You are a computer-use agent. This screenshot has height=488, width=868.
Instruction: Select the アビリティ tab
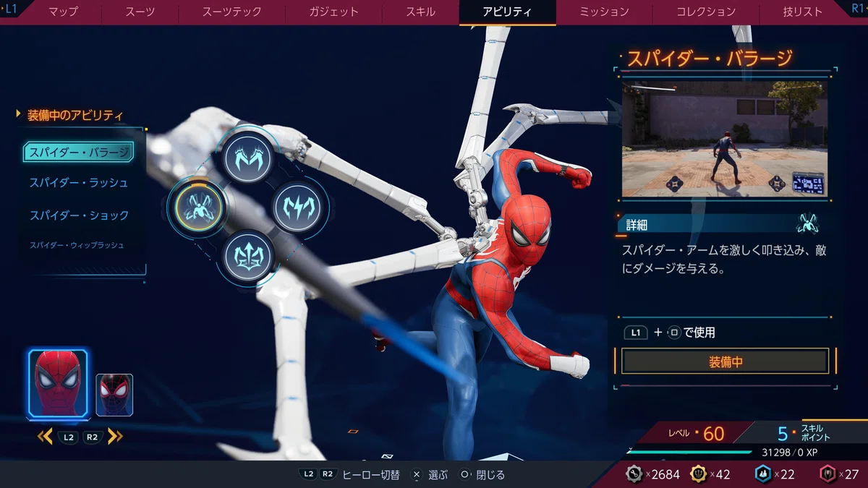(x=507, y=12)
